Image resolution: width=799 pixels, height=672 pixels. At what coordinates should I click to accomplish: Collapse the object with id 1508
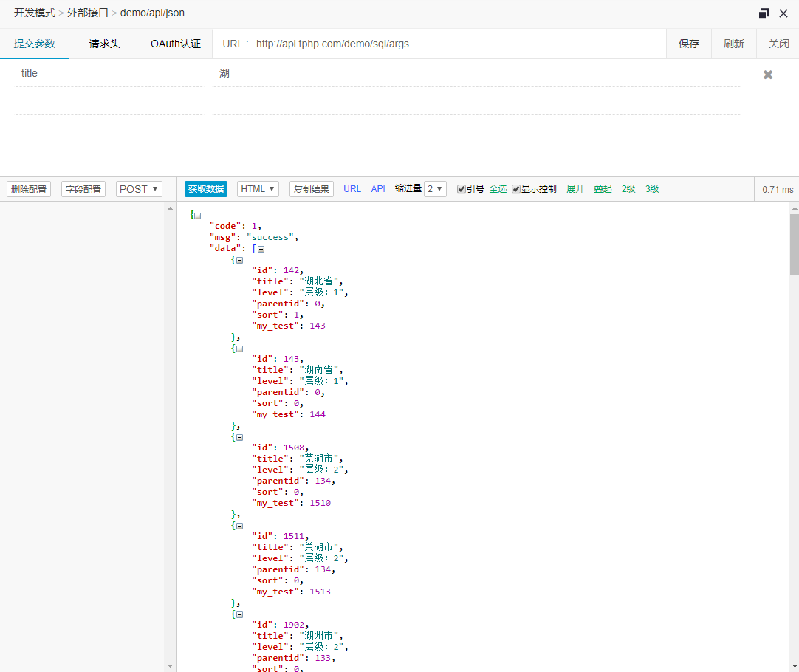pyautogui.click(x=239, y=438)
